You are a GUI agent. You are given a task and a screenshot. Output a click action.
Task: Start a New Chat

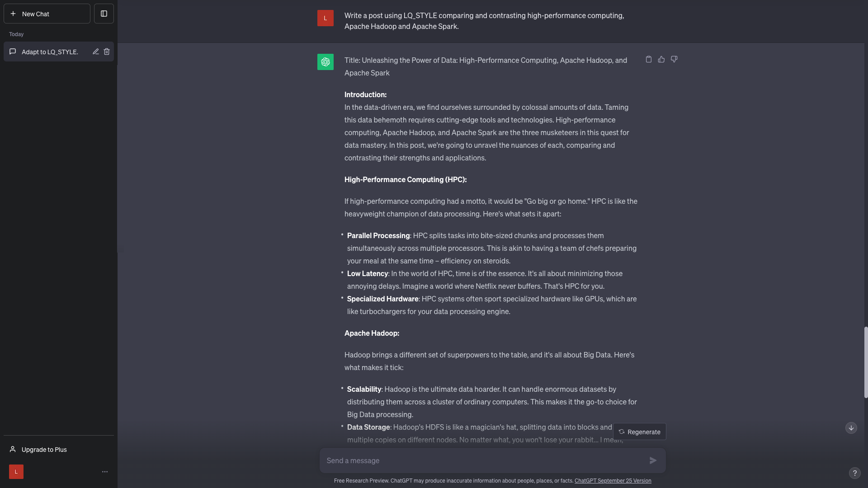click(x=47, y=14)
